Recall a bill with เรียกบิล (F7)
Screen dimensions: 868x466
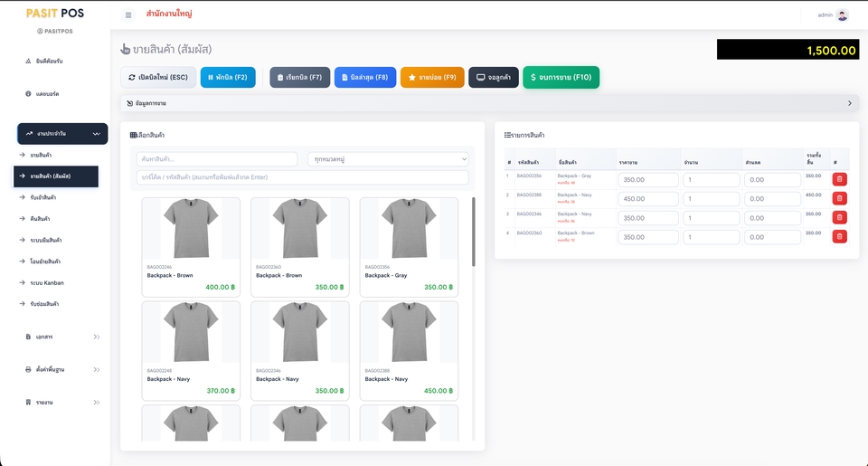click(299, 77)
